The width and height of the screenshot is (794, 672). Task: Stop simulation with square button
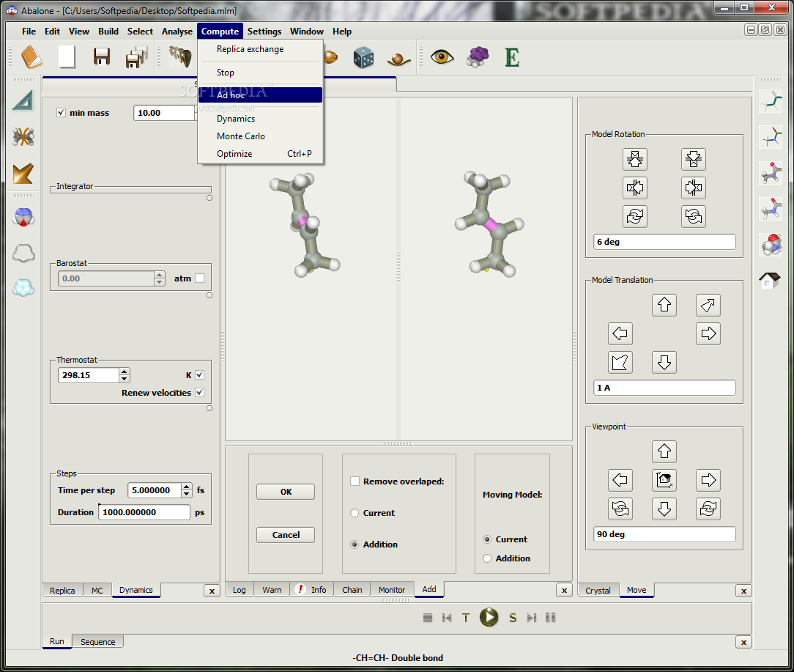[x=427, y=618]
